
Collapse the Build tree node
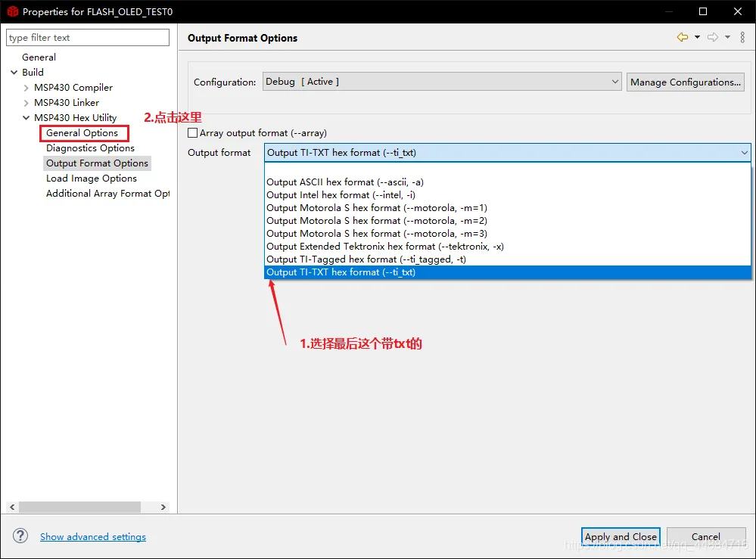[14, 73]
